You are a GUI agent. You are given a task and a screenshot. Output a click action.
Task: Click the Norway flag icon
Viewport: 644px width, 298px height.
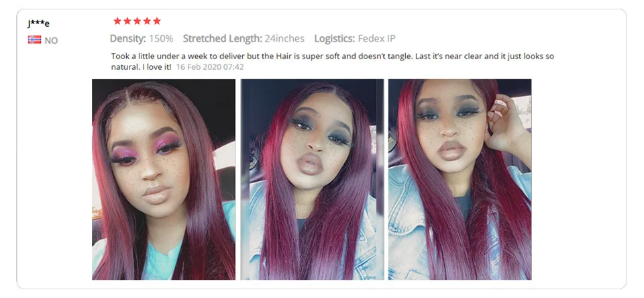(x=34, y=40)
